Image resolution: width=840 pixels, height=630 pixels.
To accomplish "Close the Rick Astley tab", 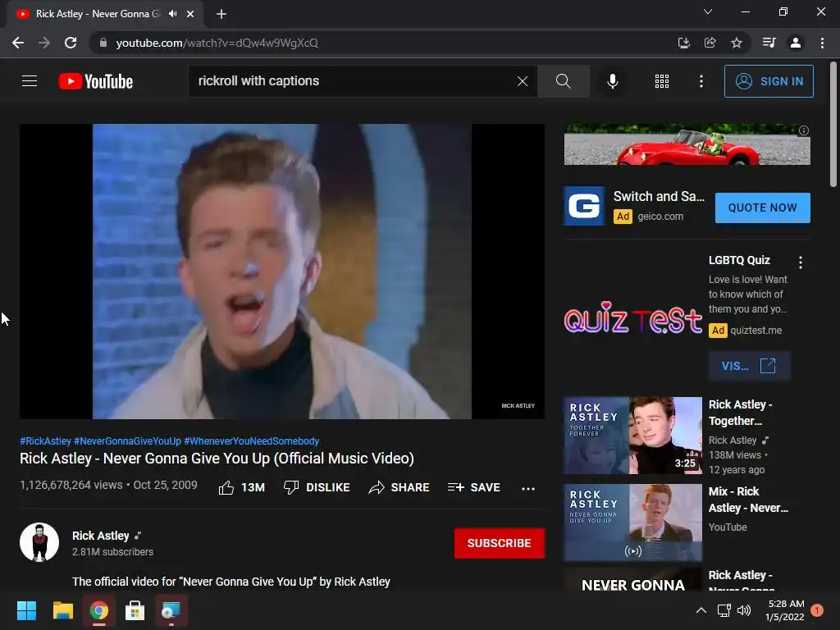I will (190, 14).
